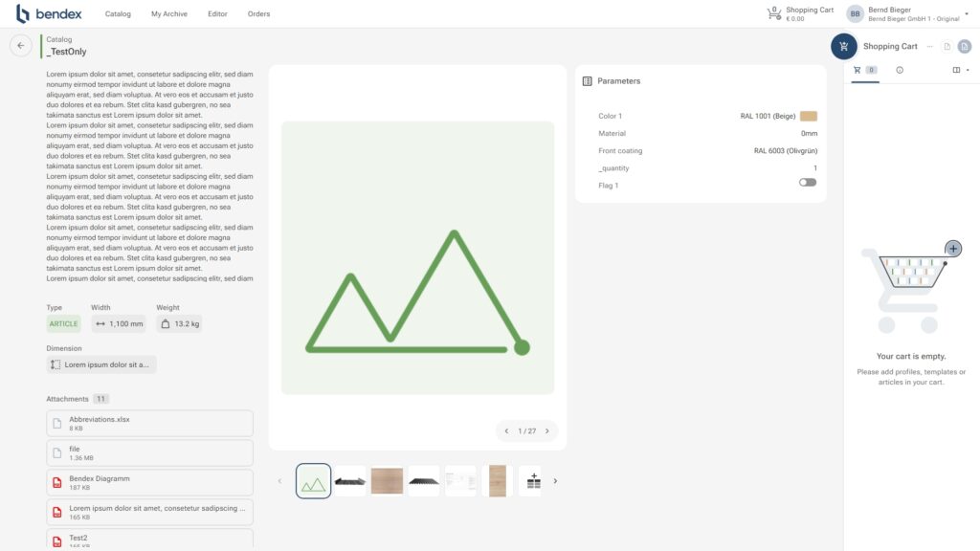Switch to the cart items tab

[864, 70]
